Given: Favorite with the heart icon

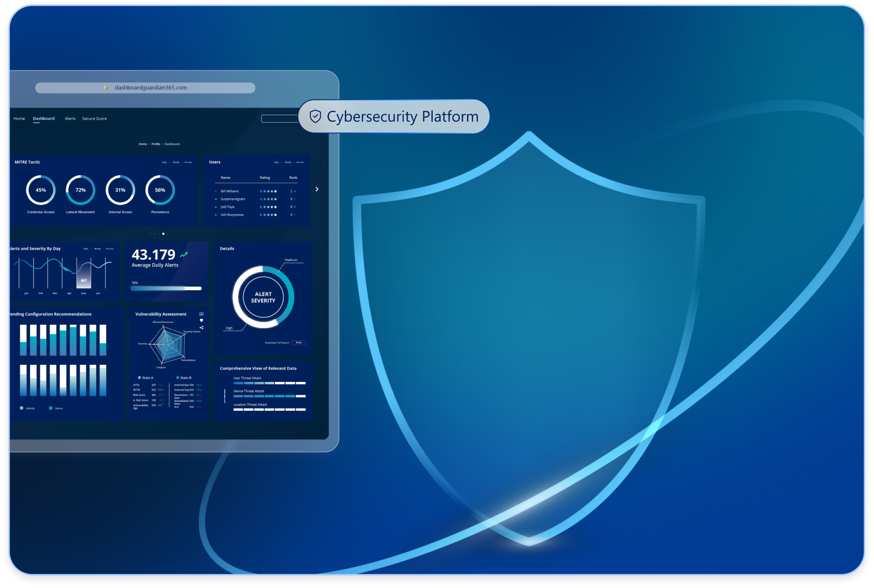Looking at the screenshot, I should 201,321.
